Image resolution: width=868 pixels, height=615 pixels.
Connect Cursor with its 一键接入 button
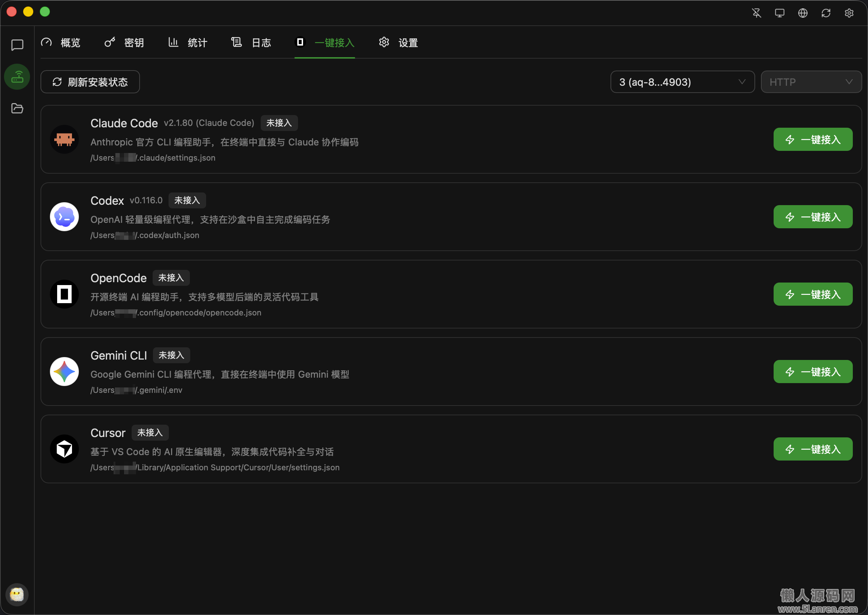click(x=813, y=449)
